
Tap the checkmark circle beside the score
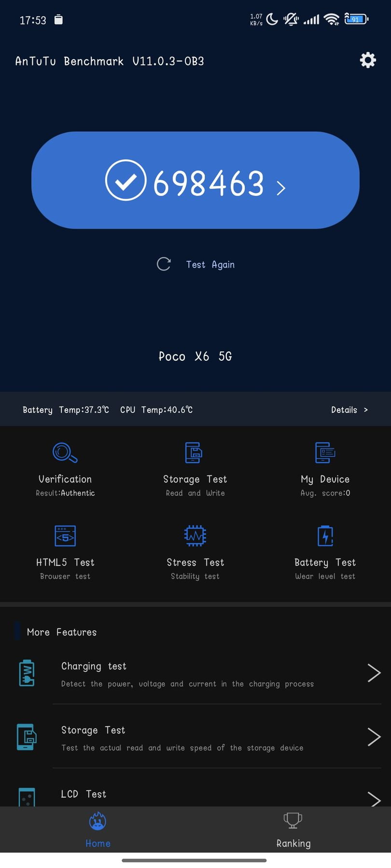[126, 180]
